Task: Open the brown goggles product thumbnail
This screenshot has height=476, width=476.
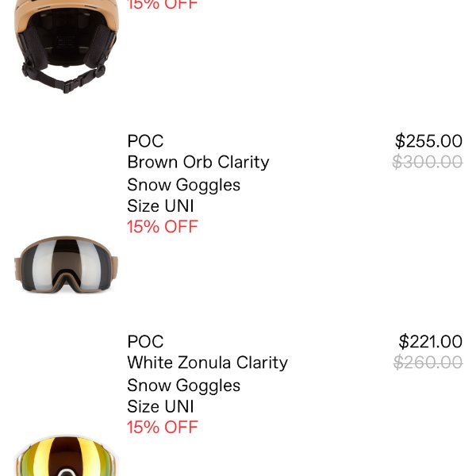Action: 66,264
